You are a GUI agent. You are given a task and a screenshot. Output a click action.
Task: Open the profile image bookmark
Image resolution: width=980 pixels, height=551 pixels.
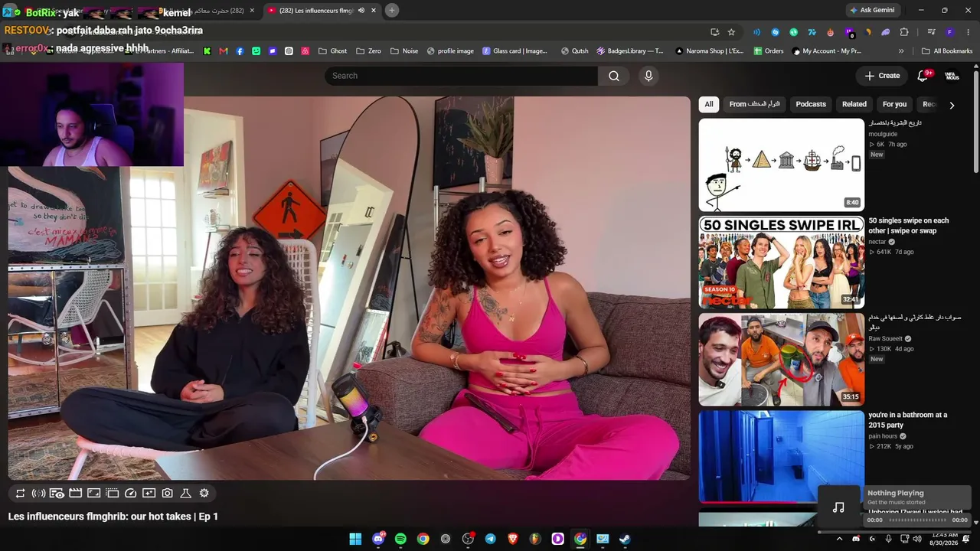[450, 51]
